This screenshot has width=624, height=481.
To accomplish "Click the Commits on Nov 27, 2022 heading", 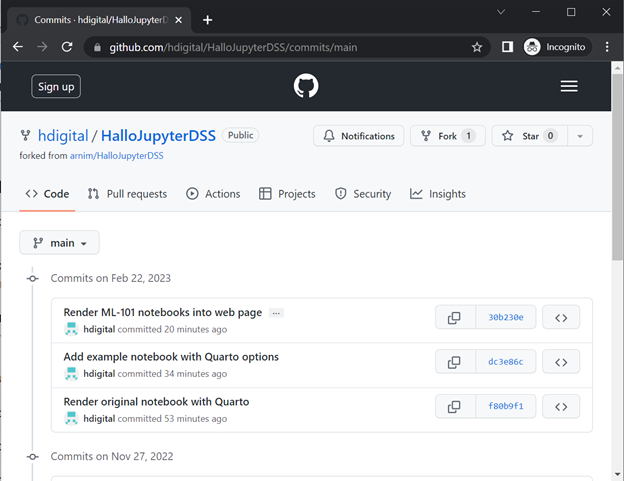I will click(112, 456).
